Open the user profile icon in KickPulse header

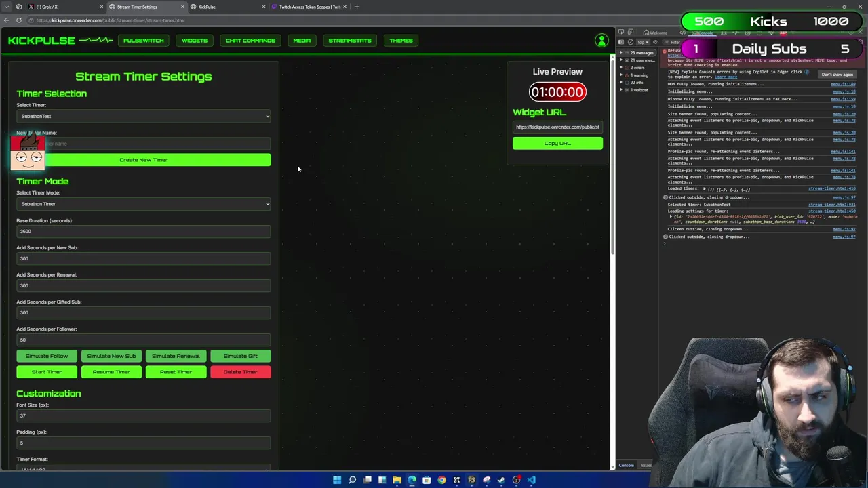click(601, 41)
